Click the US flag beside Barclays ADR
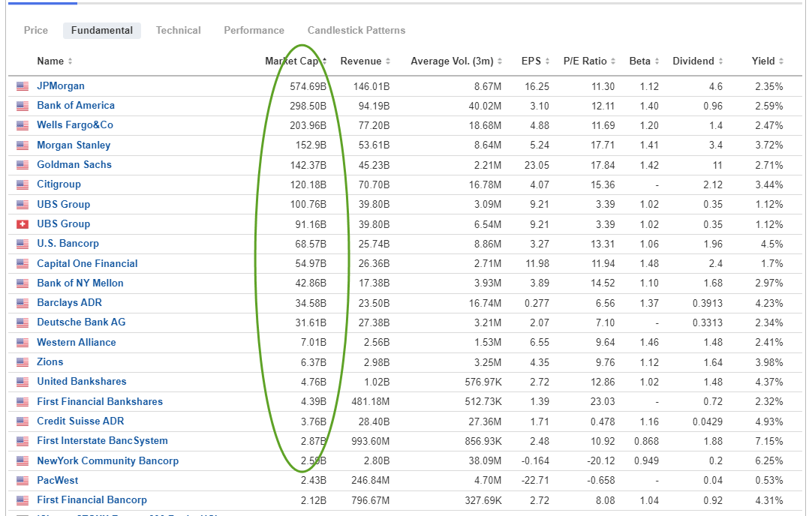Viewport: 812px width, 516px height. point(23,303)
